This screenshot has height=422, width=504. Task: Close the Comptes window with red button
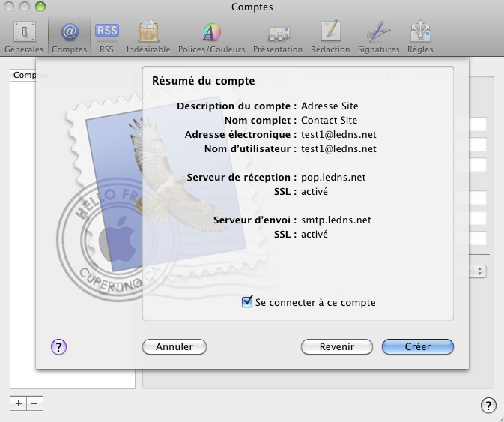9,7
